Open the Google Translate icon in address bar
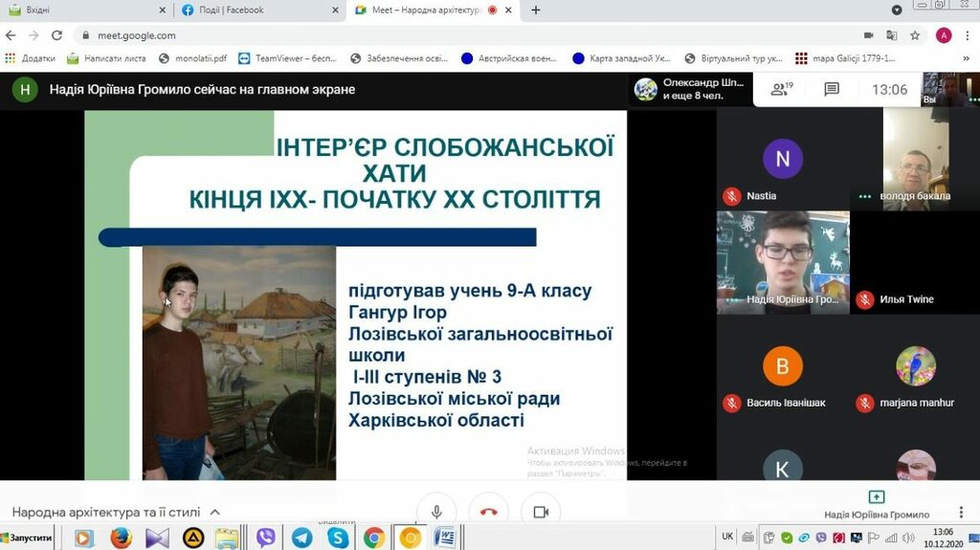980x550 pixels. click(x=892, y=35)
